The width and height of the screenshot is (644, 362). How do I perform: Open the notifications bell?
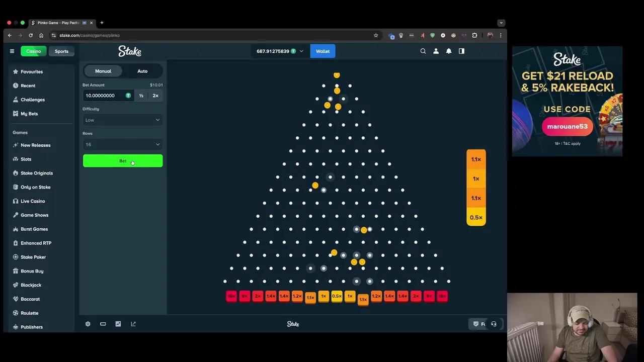tap(449, 51)
